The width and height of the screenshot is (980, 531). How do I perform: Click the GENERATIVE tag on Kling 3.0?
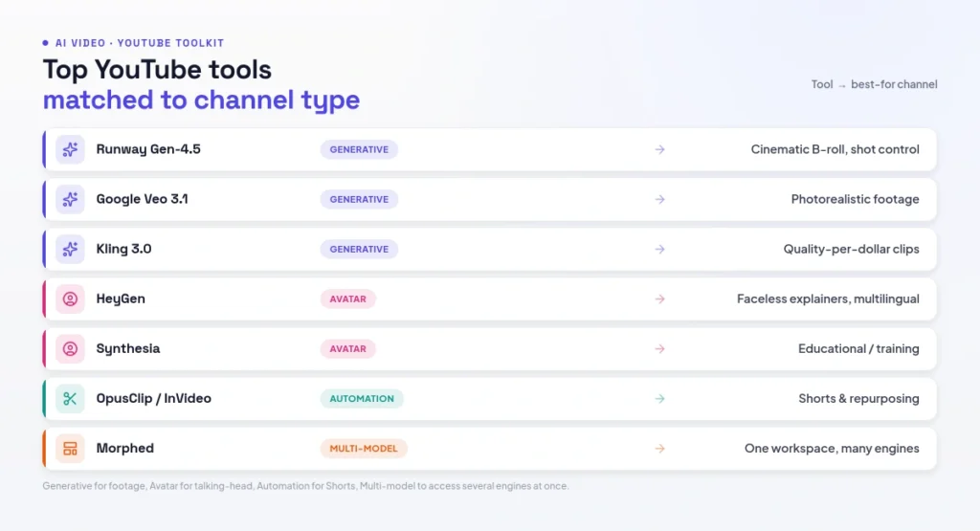359,250
